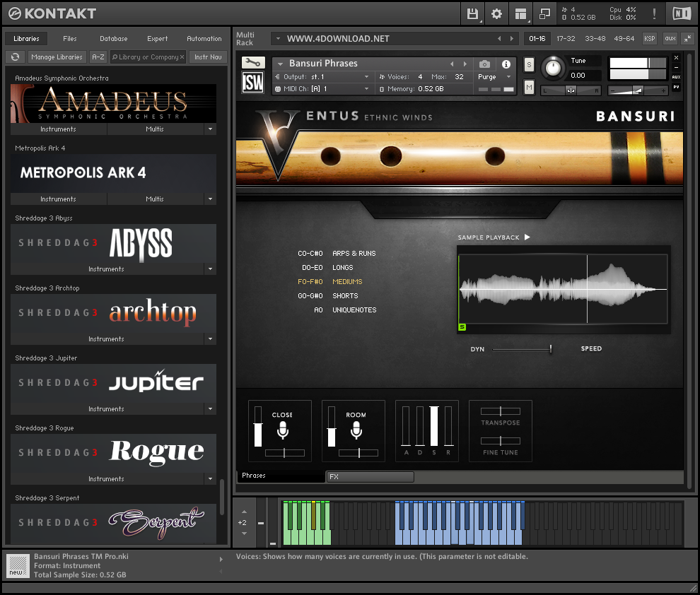Adjust the DYN slider
This screenshot has height=595, width=700.
(521, 349)
